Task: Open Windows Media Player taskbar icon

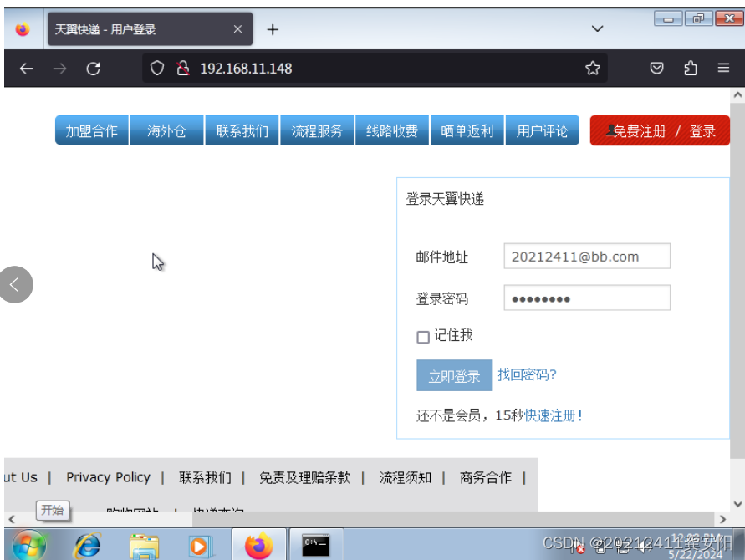Action: (x=200, y=546)
